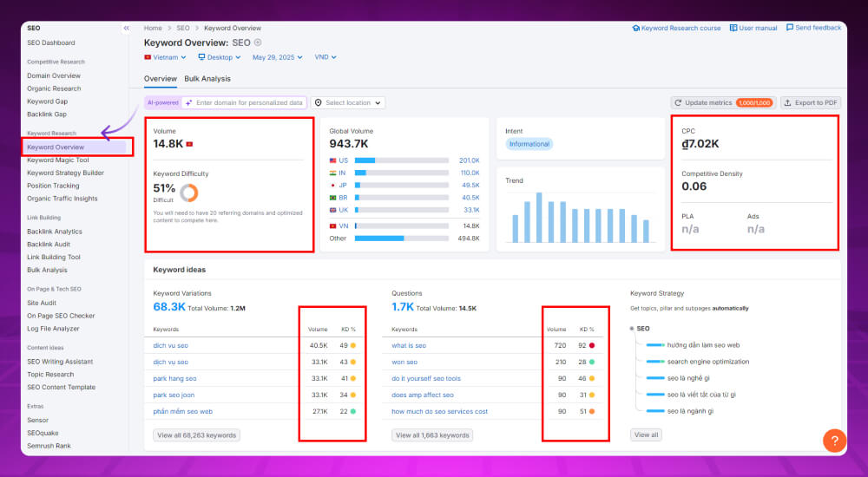This screenshot has width=868, height=477.
Task: Open strategy topic 'search engine optimization'
Action: [708, 362]
